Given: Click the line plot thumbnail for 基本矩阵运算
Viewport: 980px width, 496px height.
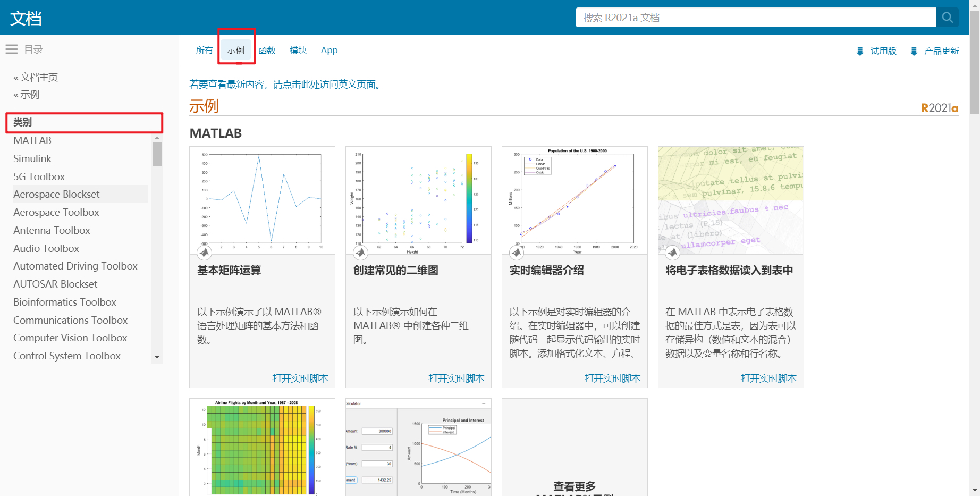Looking at the screenshot, I should point(263,200).
